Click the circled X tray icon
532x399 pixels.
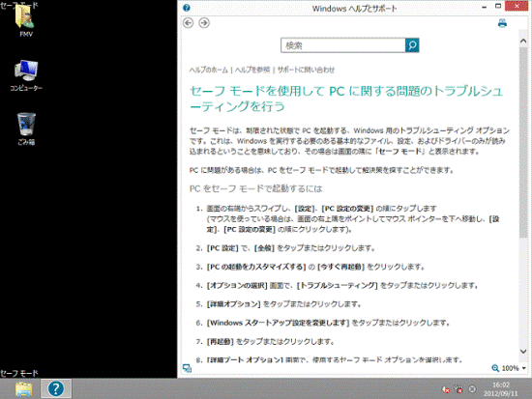click(x=472, y=389)
